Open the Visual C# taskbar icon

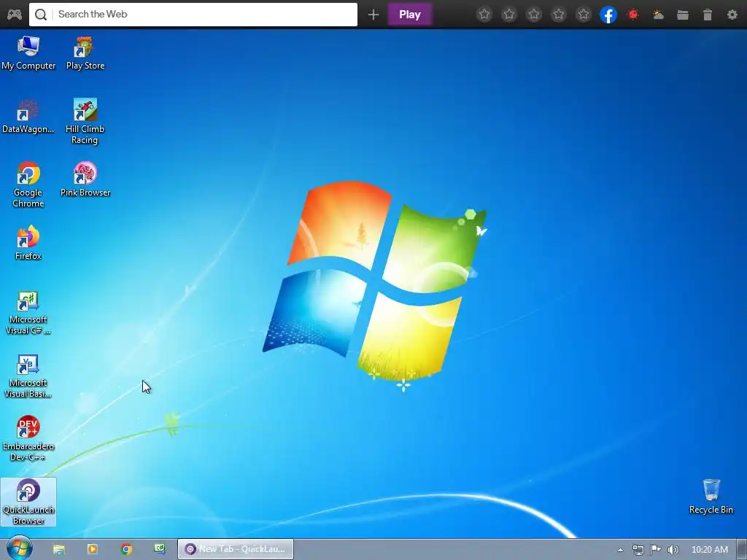(x=160, y=549)
